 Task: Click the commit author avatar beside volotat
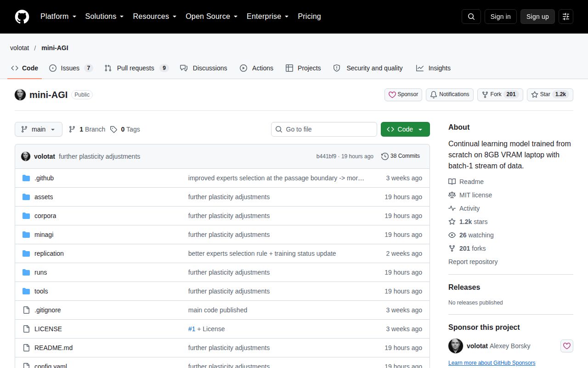tap(26, 156)
